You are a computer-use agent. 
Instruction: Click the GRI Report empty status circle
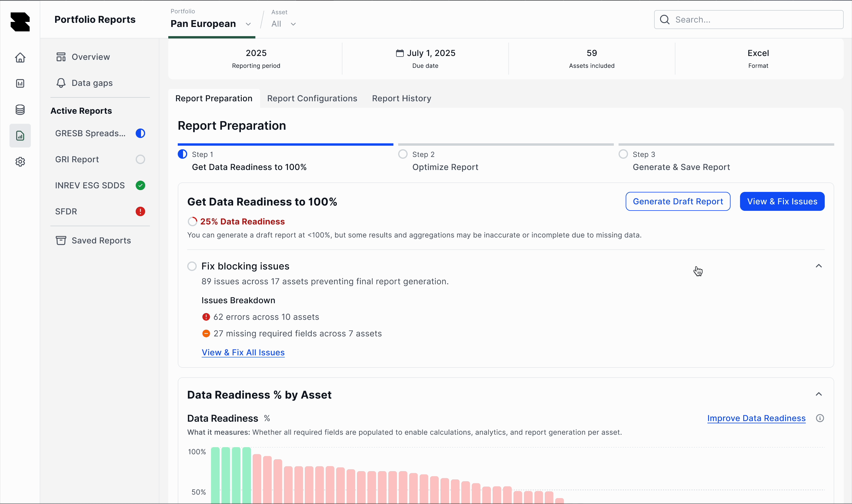[140, 159]
